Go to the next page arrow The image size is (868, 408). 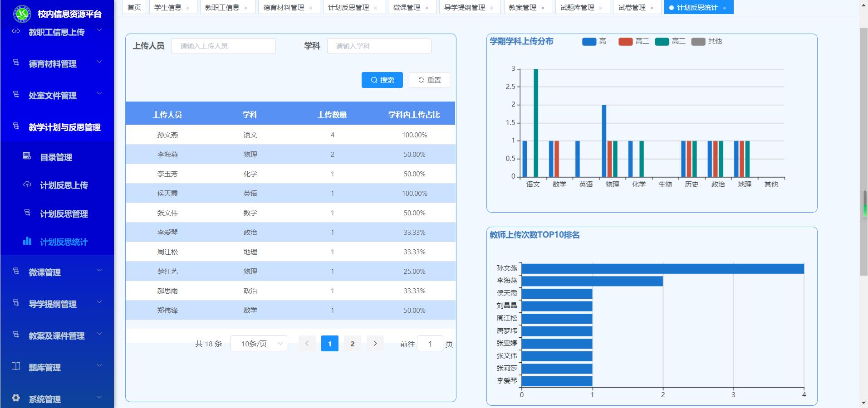(x=375, y=344)
